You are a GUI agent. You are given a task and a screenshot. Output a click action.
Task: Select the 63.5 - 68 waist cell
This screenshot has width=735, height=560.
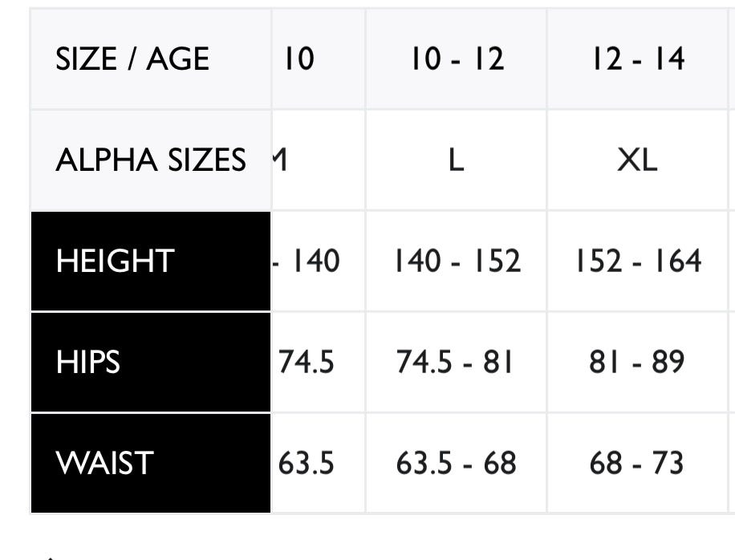457,464
